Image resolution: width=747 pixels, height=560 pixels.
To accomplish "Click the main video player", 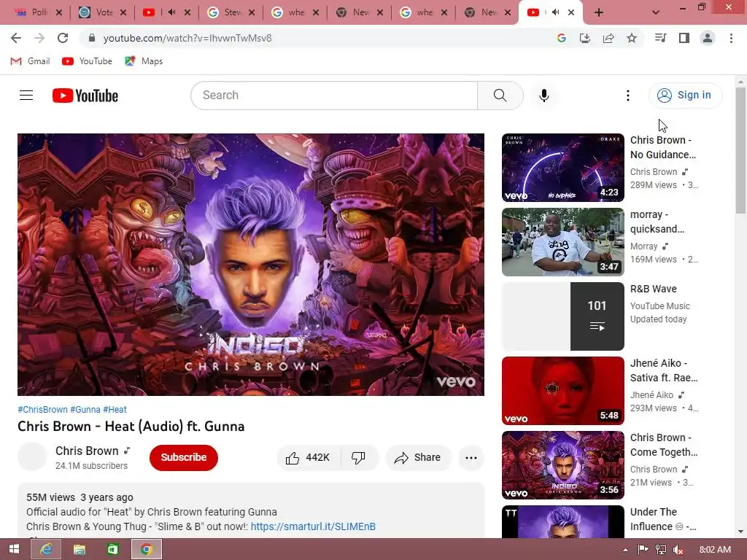I will 251,264.
